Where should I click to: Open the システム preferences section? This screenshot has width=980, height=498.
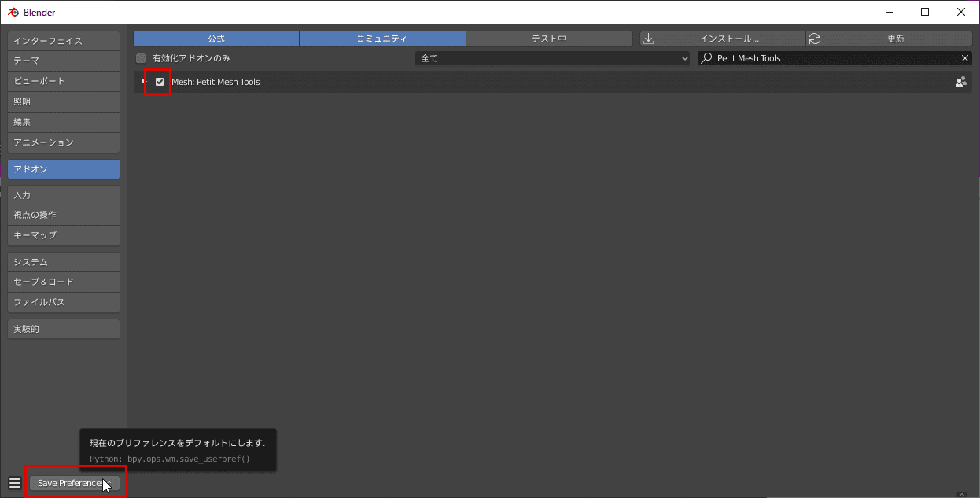64,262
